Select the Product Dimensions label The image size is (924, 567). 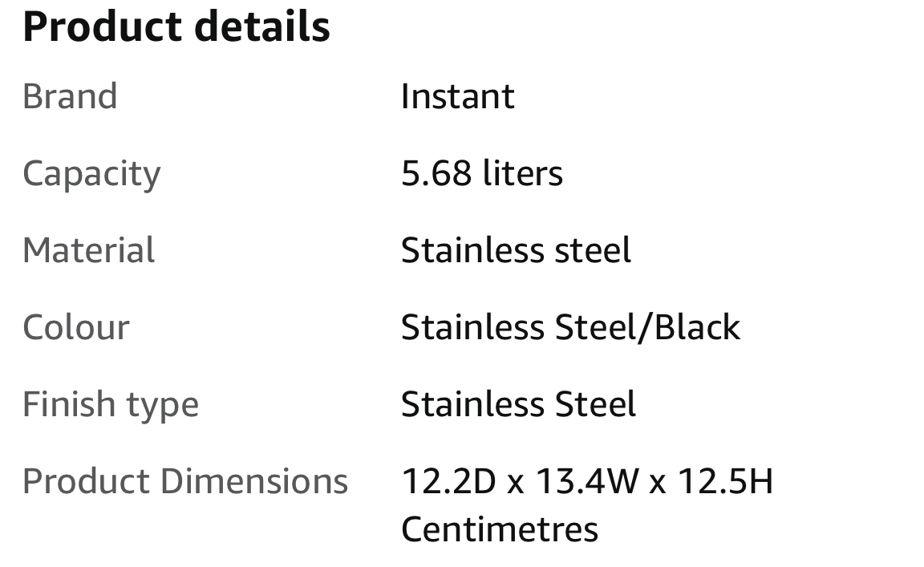[x=185, y=481]
